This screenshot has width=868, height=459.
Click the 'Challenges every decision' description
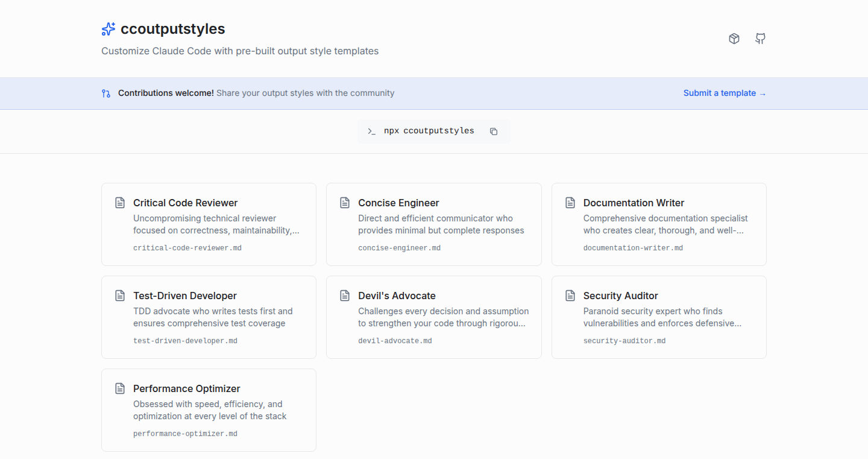tap(444, 317)
